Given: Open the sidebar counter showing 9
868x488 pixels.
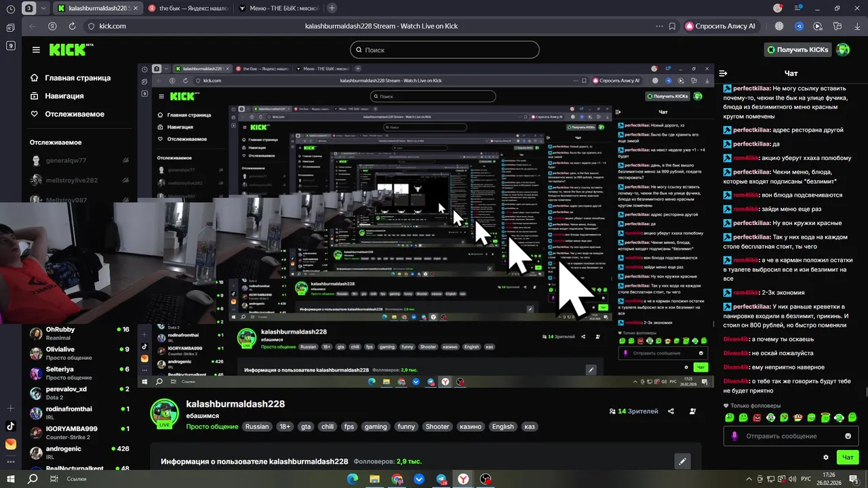Looking at the screenshot, I should (x=10, y=45).
